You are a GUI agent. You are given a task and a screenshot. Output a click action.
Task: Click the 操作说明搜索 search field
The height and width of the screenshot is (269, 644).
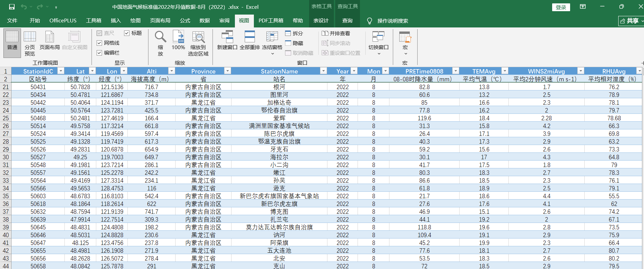coord(393,21)
